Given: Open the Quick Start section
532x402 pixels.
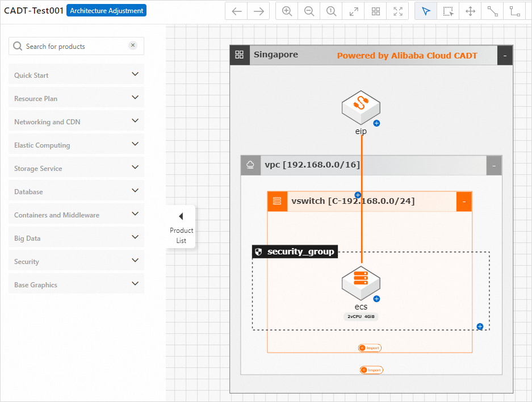Looking at the screenshot, I should tap(76, 75).
